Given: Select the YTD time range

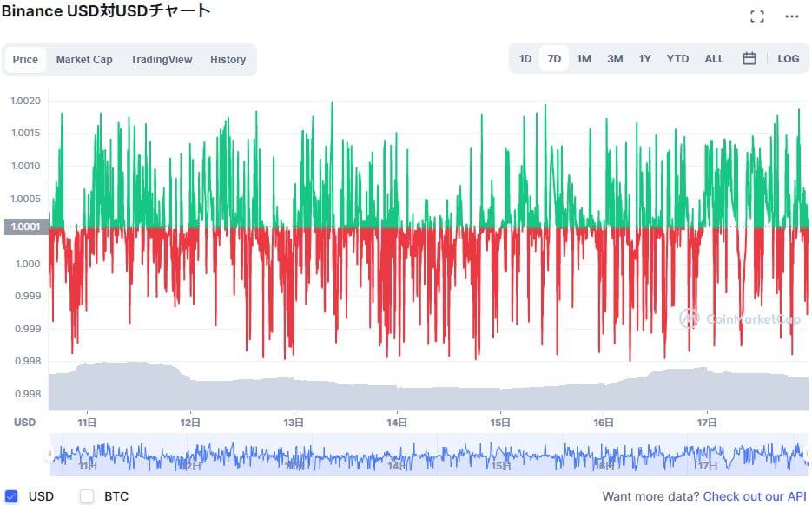Looking at the screenshot, I should (677, 58).
